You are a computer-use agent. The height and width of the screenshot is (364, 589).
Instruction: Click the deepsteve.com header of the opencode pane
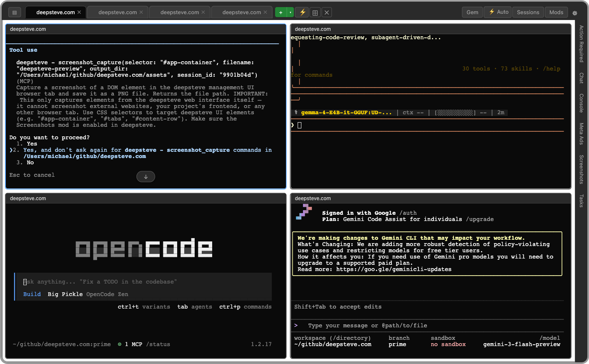pyautogui.click(x=145, y=198)
